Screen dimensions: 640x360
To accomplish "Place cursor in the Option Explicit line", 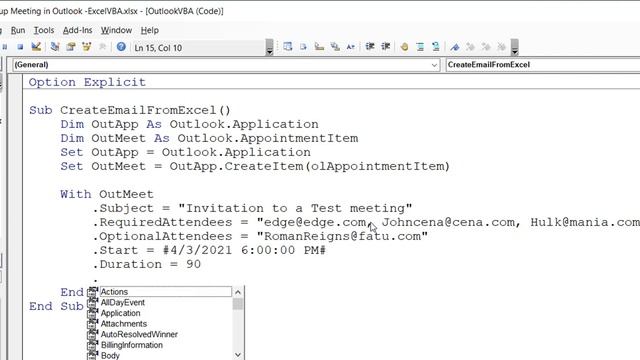I will point(87,82).
